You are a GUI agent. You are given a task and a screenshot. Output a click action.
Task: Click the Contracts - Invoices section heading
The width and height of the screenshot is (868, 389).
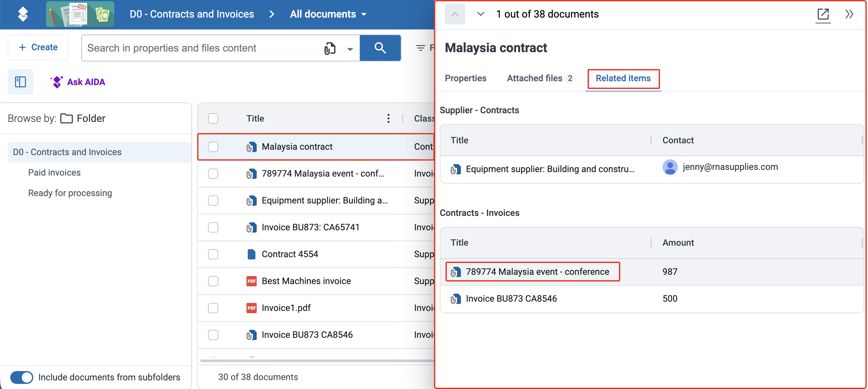(479, 213)
